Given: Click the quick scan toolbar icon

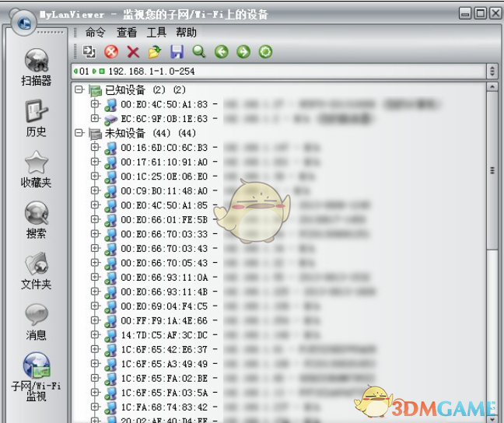Looking at the screenshot, I should tap(89, 52).
